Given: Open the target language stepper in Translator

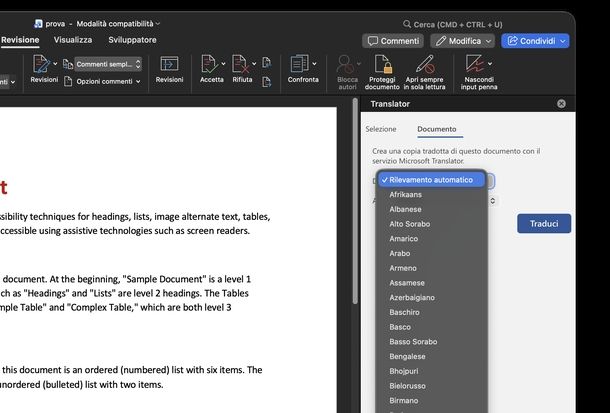Looking at the screenshot, I should 493,201.
